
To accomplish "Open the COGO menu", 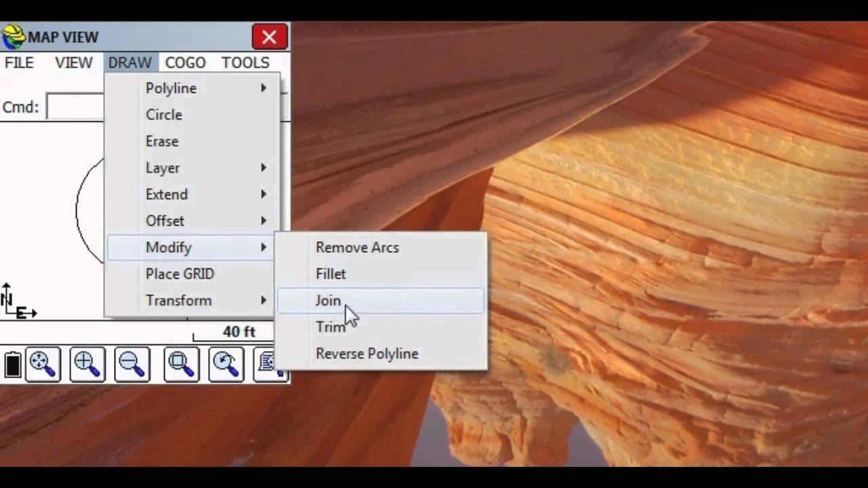I will tap(185, 62).
